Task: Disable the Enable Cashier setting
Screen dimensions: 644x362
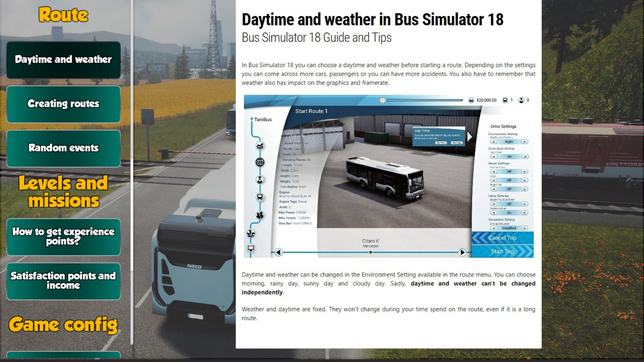Action: 525,213
